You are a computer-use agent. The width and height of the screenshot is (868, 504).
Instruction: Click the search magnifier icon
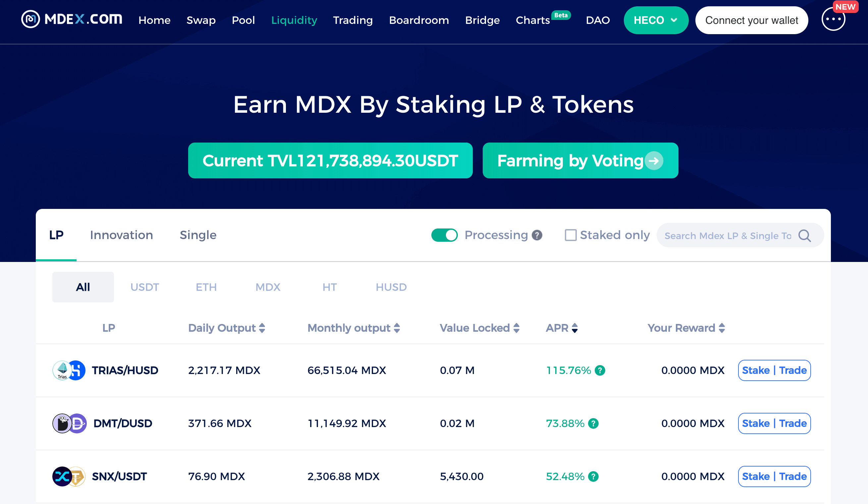[x=805, y=236]
